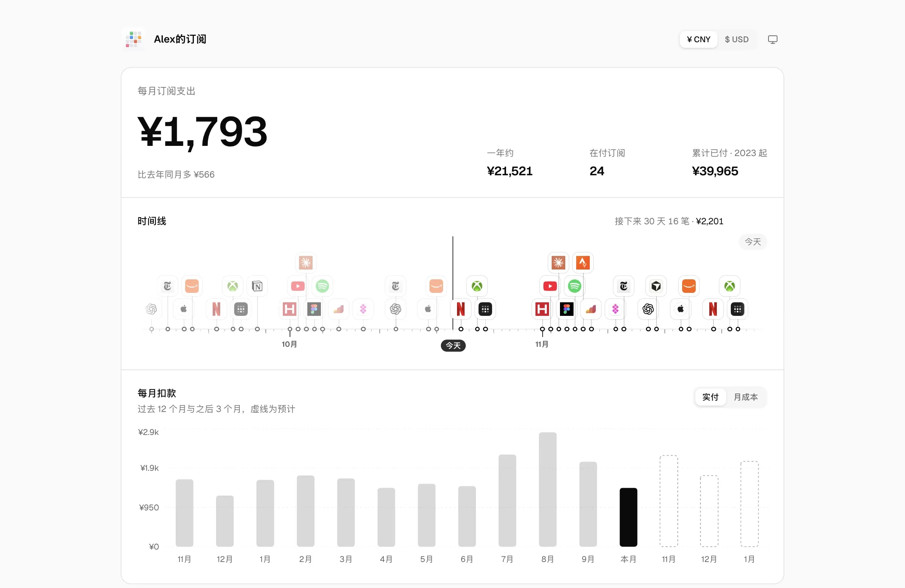Click the solid red YouTube icon in November
The width and height of the screenshot is (905, 588).
[x=550, y=286]
